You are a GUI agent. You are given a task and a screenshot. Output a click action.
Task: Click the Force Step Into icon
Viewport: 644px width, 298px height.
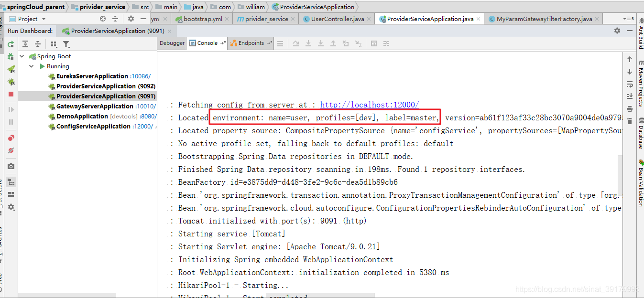(x=321, y=43)
